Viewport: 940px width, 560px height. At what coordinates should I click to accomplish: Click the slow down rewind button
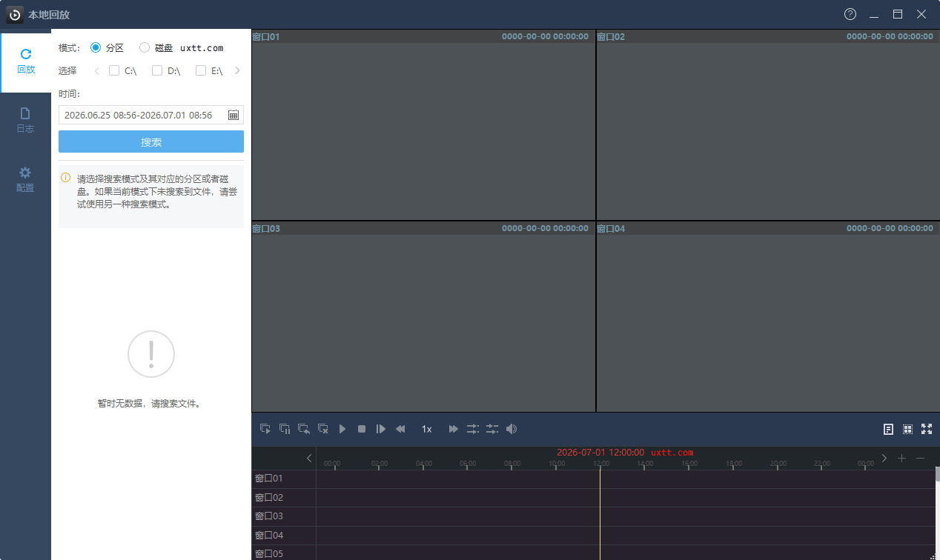point(400,429)
